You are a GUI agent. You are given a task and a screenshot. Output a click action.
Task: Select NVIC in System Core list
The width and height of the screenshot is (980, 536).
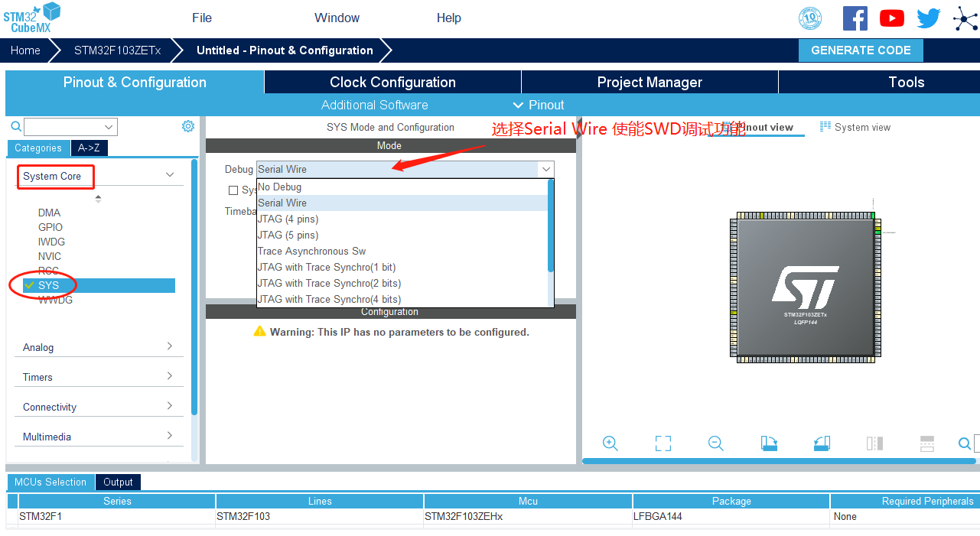click(x=50, y=256)
